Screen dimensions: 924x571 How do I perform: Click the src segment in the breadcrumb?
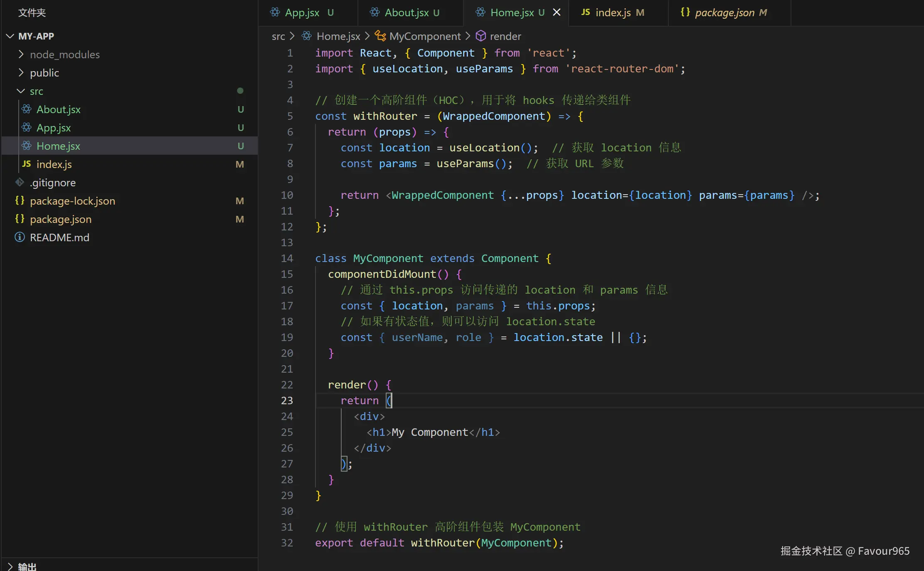pyautogui.click(x=278, y=36)
